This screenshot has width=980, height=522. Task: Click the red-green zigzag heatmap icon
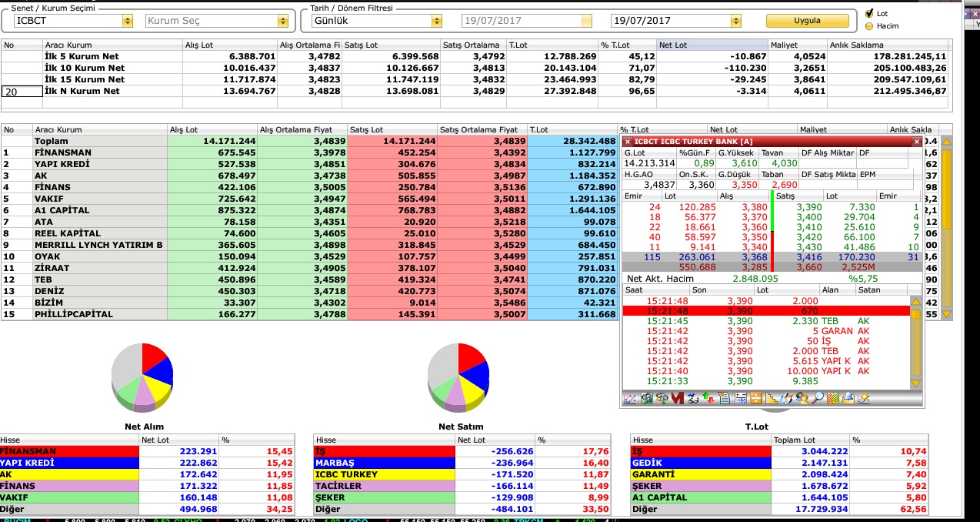[x=833, y=398]
